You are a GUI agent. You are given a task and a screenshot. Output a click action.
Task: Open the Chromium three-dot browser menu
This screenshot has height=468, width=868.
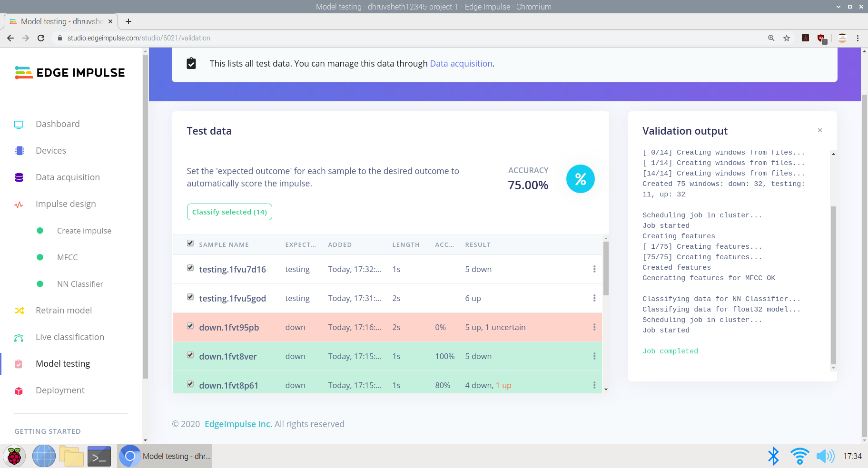tap(858, 38)
